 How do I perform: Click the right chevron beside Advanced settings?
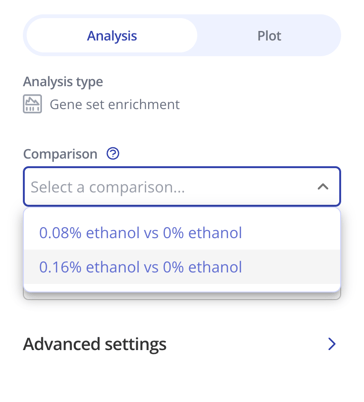coord(331,344)
